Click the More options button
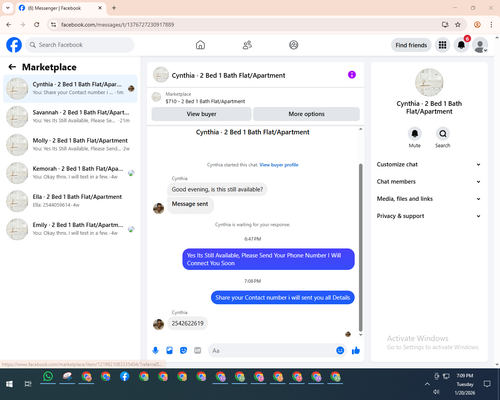 (306, 114)
